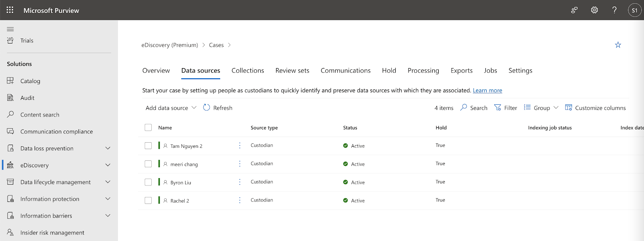Open the settings gear icon
The height and width of the screenshot is (241, 644).
tap(594, 10)
